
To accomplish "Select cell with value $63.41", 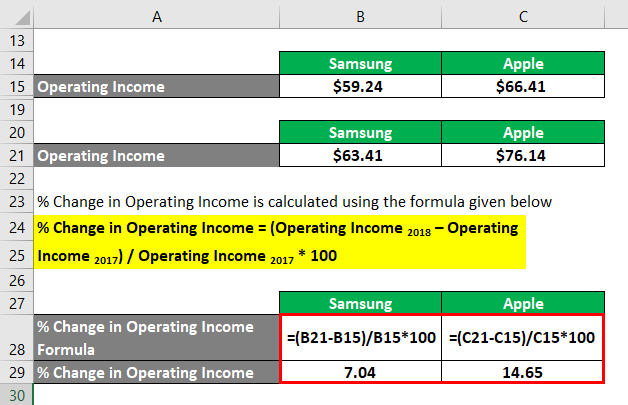I will tap(360, 155).
